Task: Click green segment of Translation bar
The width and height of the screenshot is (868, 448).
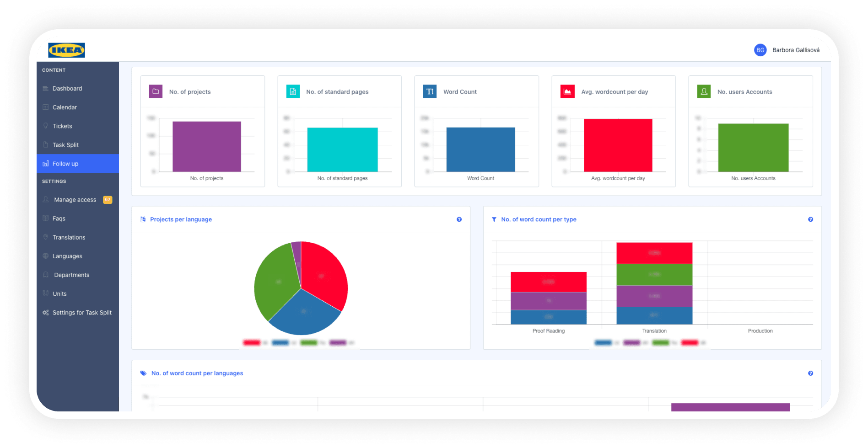Action: click(654, 275)
